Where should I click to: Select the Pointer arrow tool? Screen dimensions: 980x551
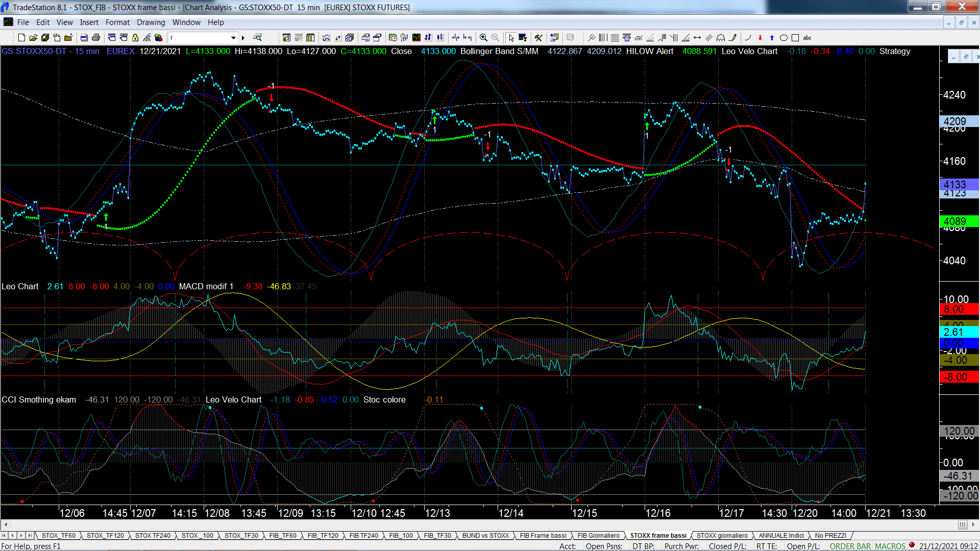[x=511, y=37]
